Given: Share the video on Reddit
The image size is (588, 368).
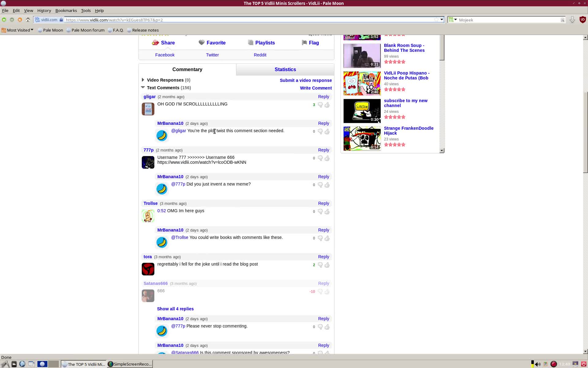Looking at the screenshot, I should [260, 55].
